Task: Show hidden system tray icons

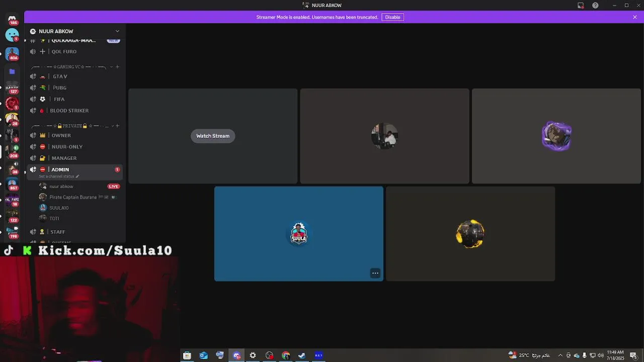Action: coord(560,355)
